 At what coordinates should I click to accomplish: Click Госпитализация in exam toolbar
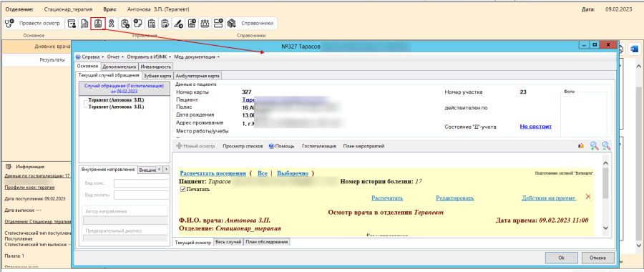(319, 146)
